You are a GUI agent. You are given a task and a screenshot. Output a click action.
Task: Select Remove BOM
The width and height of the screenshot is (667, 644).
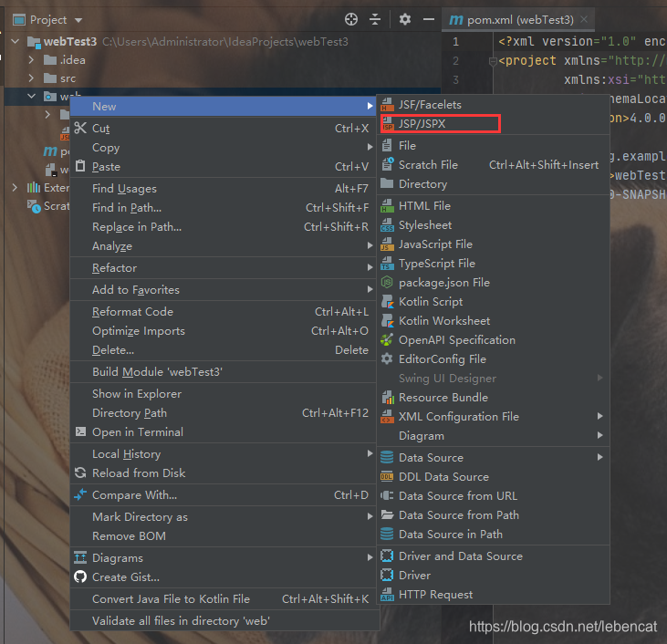[x=224, y=536]
